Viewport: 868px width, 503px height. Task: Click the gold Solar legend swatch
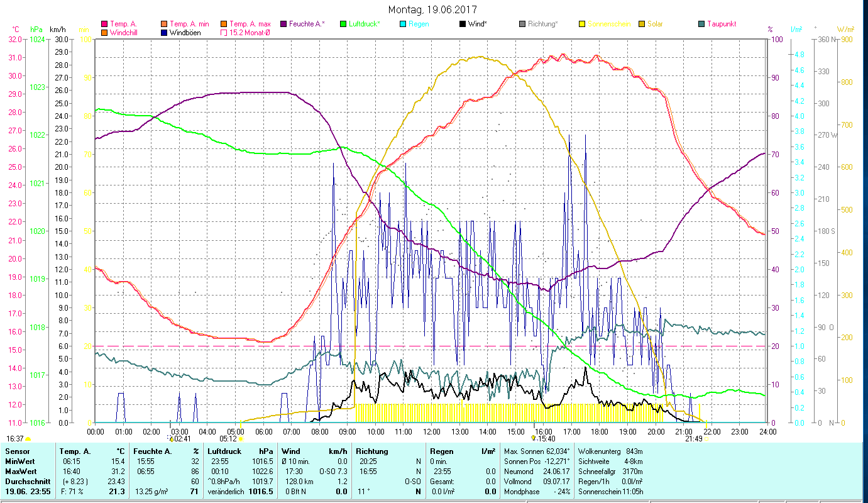(640, 24)
